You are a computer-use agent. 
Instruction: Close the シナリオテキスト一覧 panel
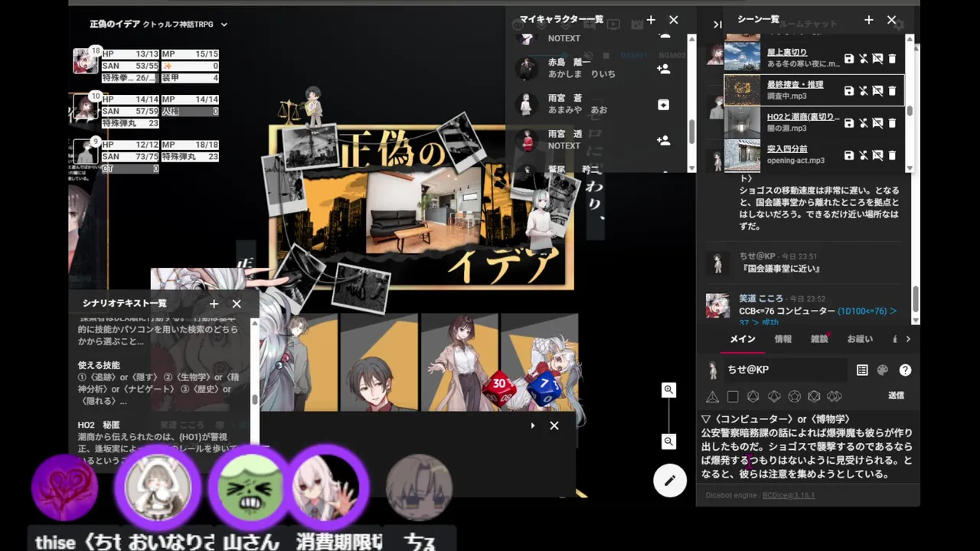coord(237,304)
